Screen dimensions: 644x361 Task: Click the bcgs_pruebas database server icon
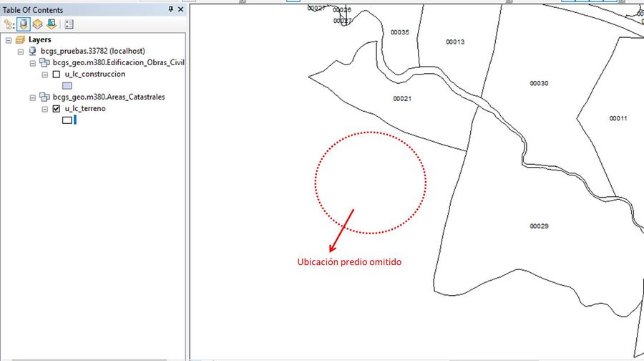(32, 51)
